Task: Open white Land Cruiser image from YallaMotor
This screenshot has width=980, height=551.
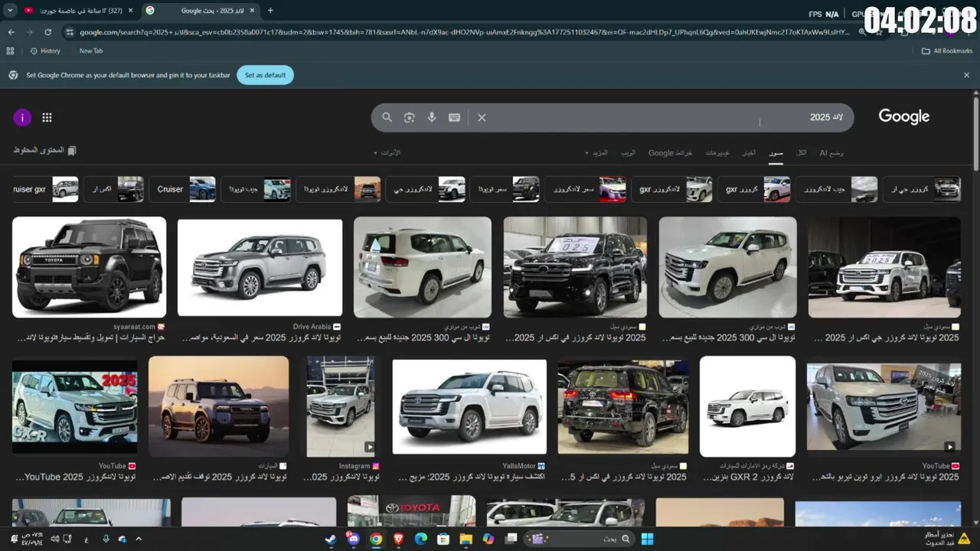Action: click(x=469, y=406)
